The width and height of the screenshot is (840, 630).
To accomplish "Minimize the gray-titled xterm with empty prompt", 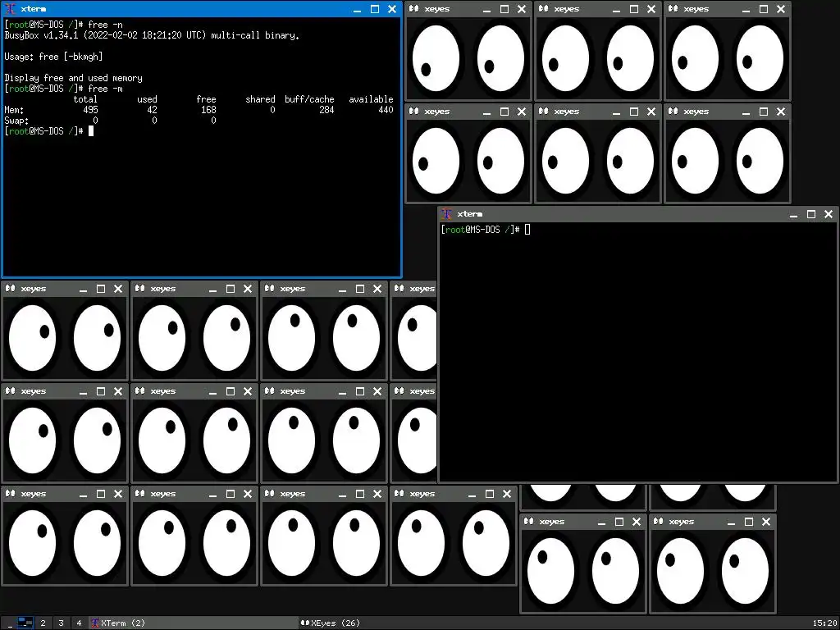I will (x=793, y=214).
